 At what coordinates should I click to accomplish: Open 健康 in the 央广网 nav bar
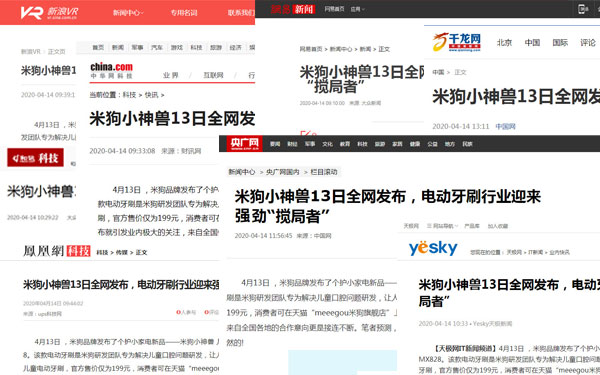[x=415, y=144]
